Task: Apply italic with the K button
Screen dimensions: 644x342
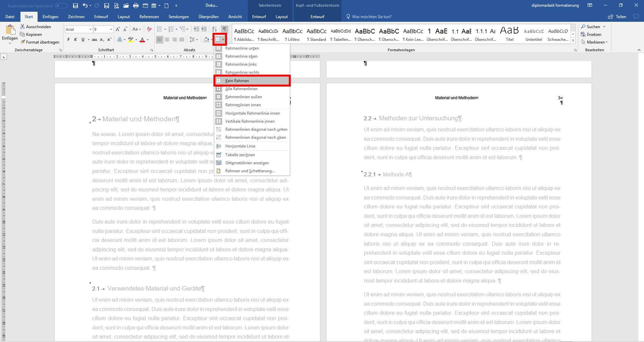Action: click(x=75, y=40)
